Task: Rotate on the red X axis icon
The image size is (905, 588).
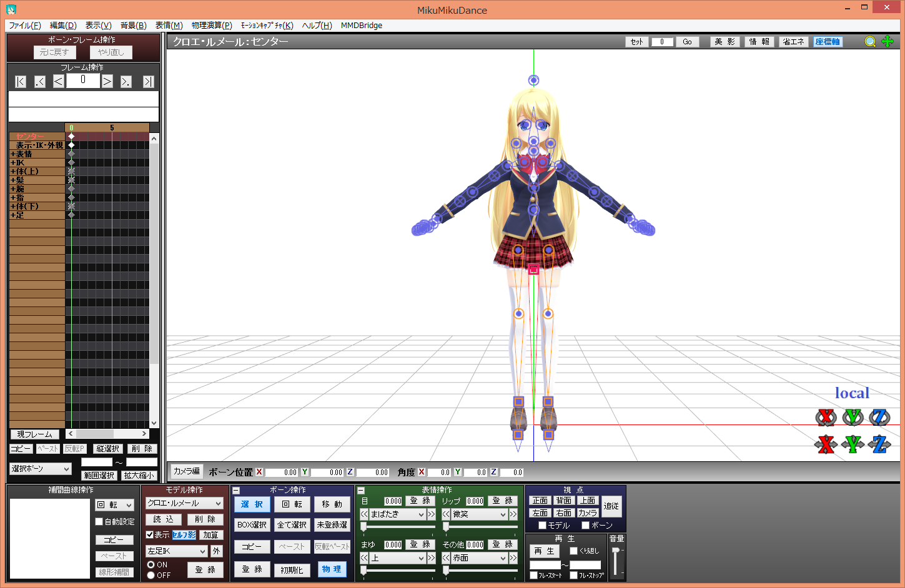Action: point(826,417)
